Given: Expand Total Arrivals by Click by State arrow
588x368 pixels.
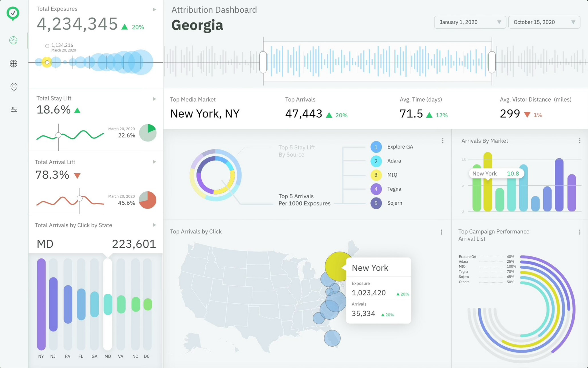Looking at the screenshot, I should pyautogui.click(x=154, y=225).
